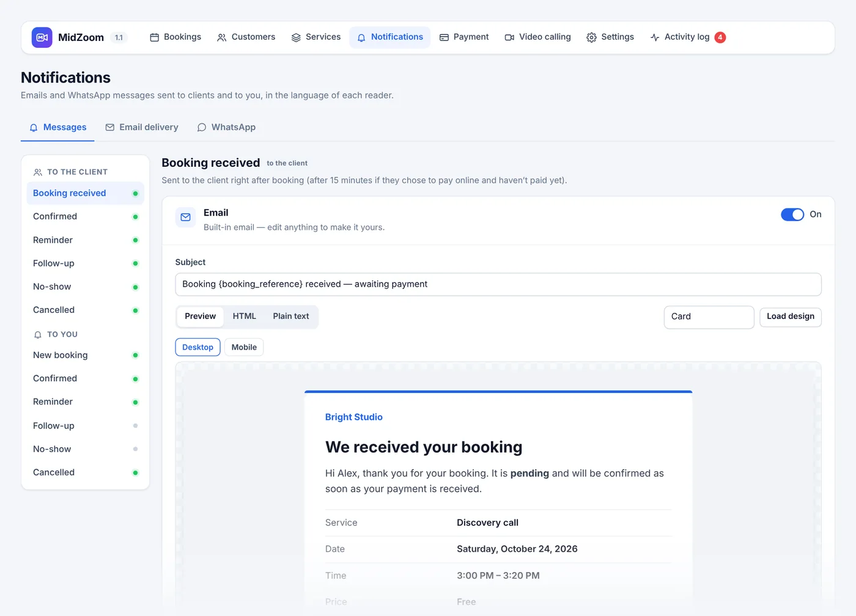This screenshot has width=856, height=616.
Task: Select the Plain text tab
Action: click(291, 317)
